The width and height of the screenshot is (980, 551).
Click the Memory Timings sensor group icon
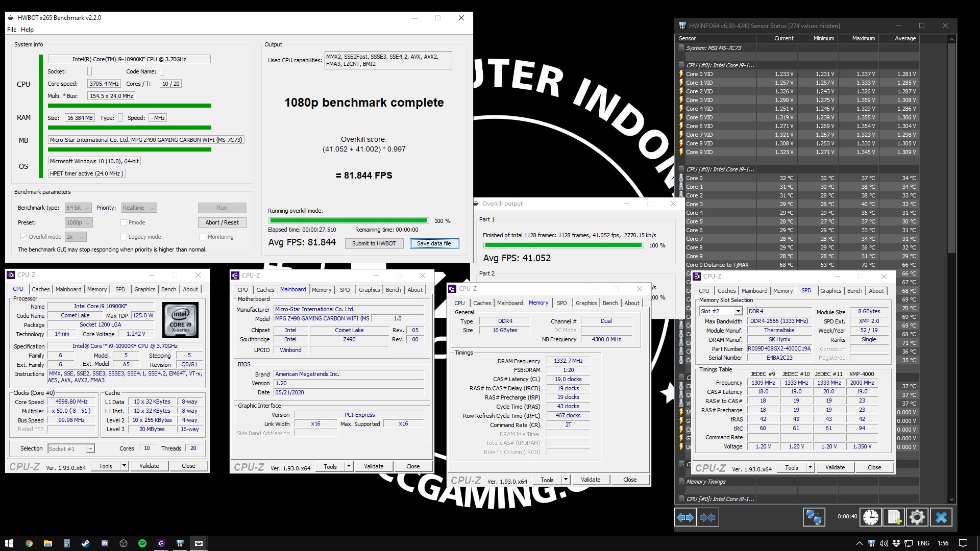pyautogui.click(x=681, y=481)
